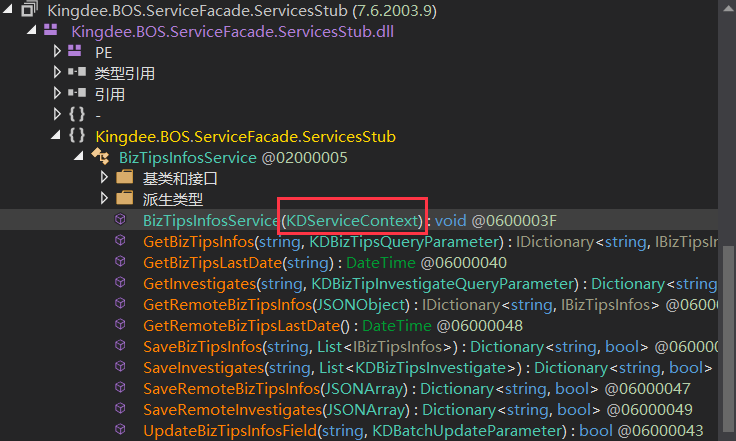Select the PE tree item
Image resolution: width=736 pixels, height=441 pixels.
[x=103, y=53]
